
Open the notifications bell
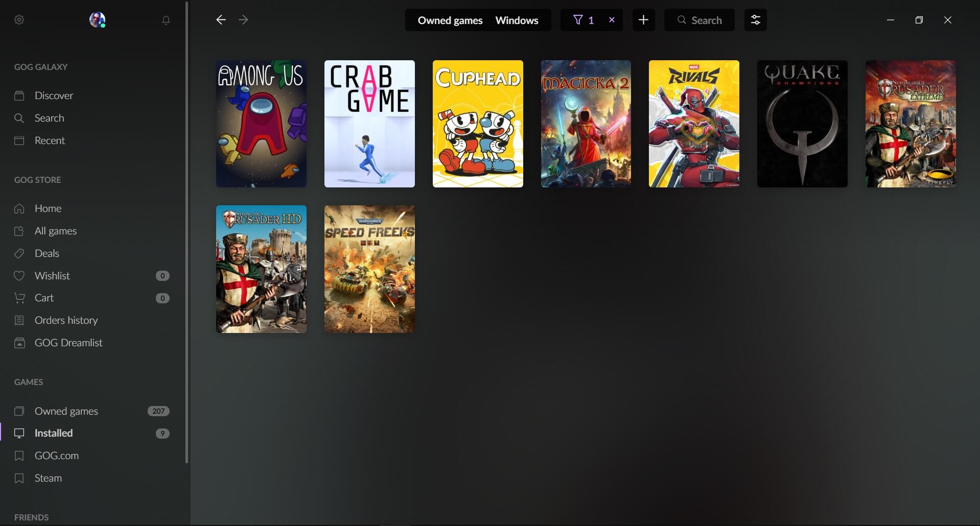(x=166, y=20)
